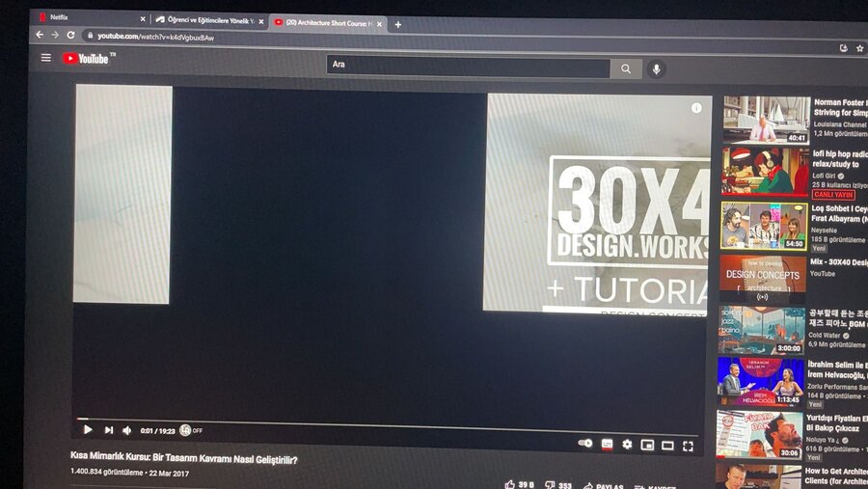Click the CANLI YAYIN live badge

click(833, 195)
